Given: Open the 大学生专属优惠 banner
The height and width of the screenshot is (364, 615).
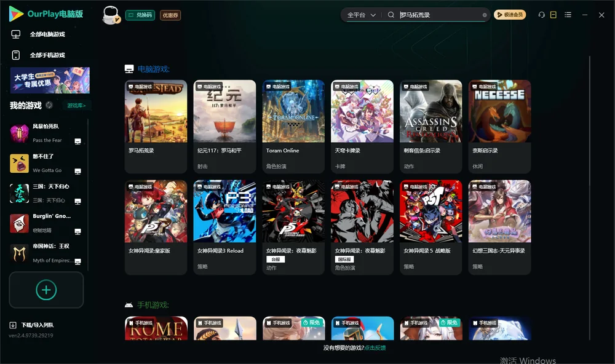Looking at the screenshot, I should (50, 81).
